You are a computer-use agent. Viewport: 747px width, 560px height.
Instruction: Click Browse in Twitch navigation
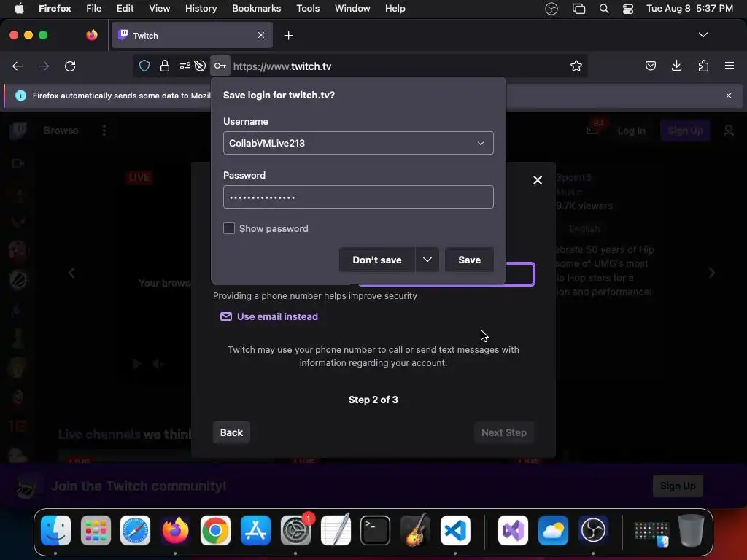pyautogui.click(x=61, y=131)
